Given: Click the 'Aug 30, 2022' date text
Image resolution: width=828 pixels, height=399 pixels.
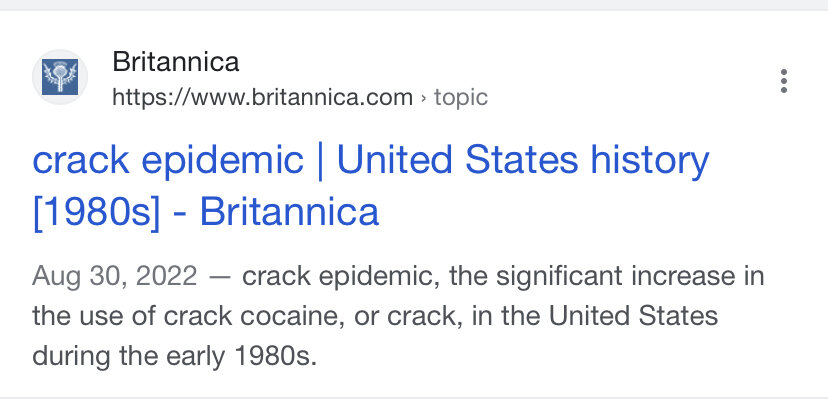Looking at the screenshot, I should point(115,277).
